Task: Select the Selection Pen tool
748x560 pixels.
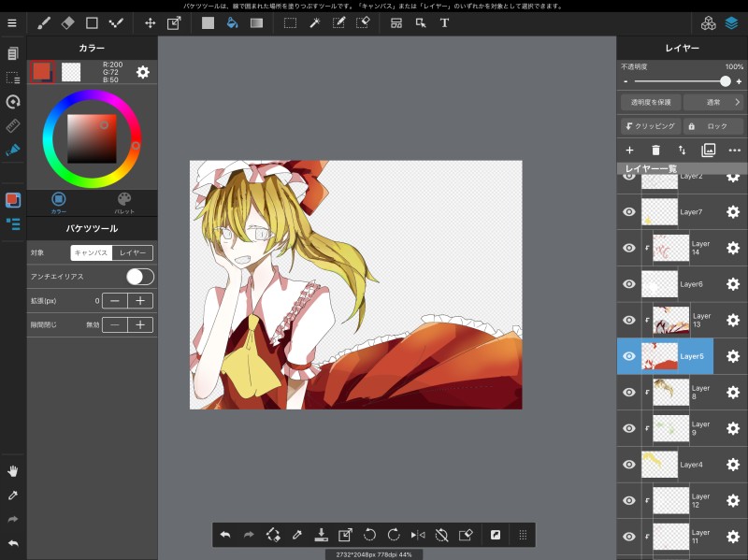Action: coord(338,22)
